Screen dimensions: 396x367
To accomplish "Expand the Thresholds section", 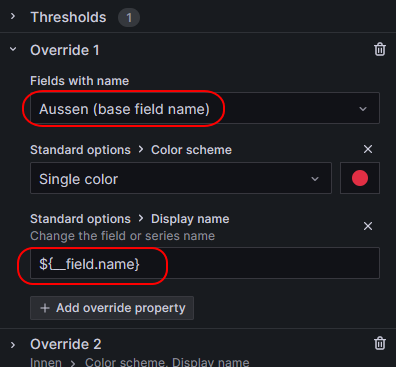I will coord(13,16).
